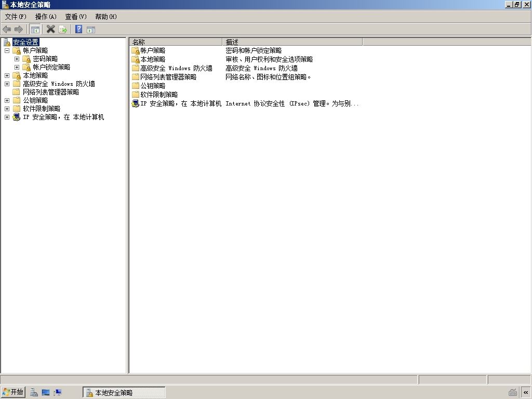Select 本地策略 label in the left tree
Image resolution: width=532 pixels, height=399 pixels.
tap(35, 76)
